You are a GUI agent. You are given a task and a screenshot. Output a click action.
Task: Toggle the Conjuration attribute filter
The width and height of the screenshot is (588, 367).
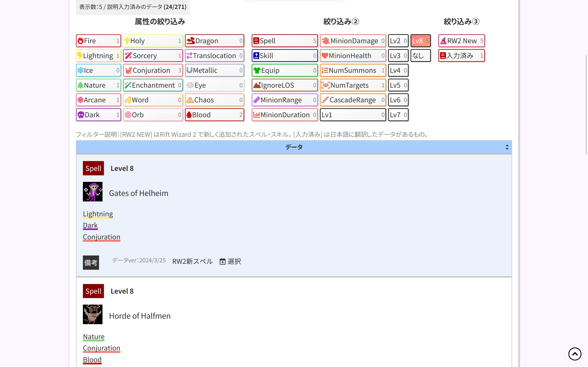coord(153,70)
